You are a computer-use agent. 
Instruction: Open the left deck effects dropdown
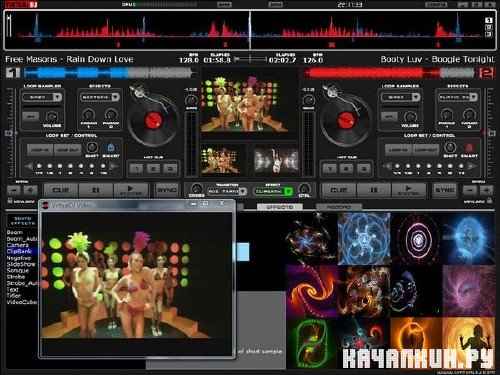click(115, 97)
